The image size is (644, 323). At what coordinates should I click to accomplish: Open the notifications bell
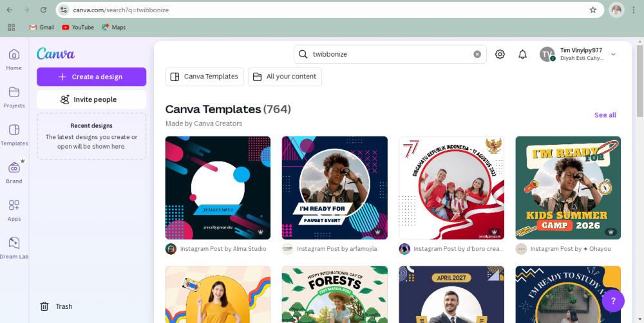pyautogui.click(x=522, y=54)
